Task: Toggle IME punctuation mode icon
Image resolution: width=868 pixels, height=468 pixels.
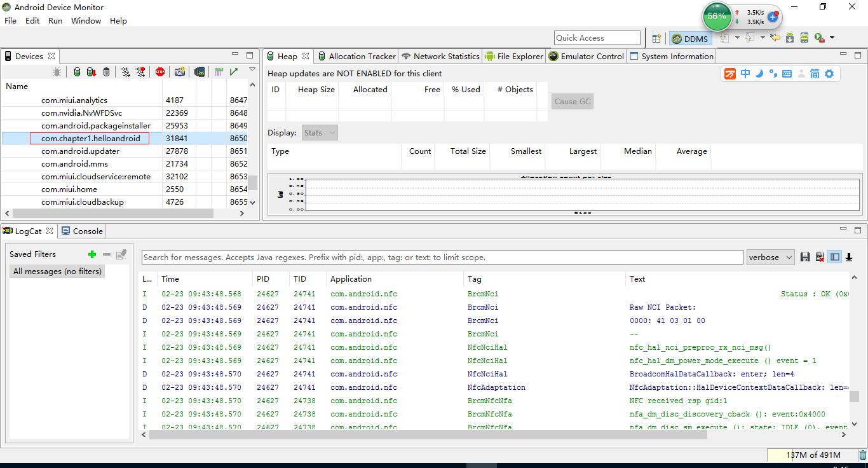Action: [x=773, y=74]
